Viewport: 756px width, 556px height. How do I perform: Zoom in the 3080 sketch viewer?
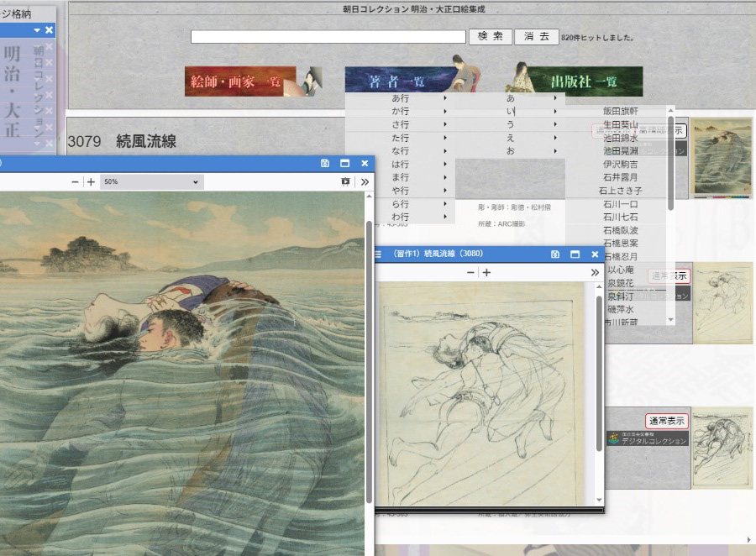point(486,272)
